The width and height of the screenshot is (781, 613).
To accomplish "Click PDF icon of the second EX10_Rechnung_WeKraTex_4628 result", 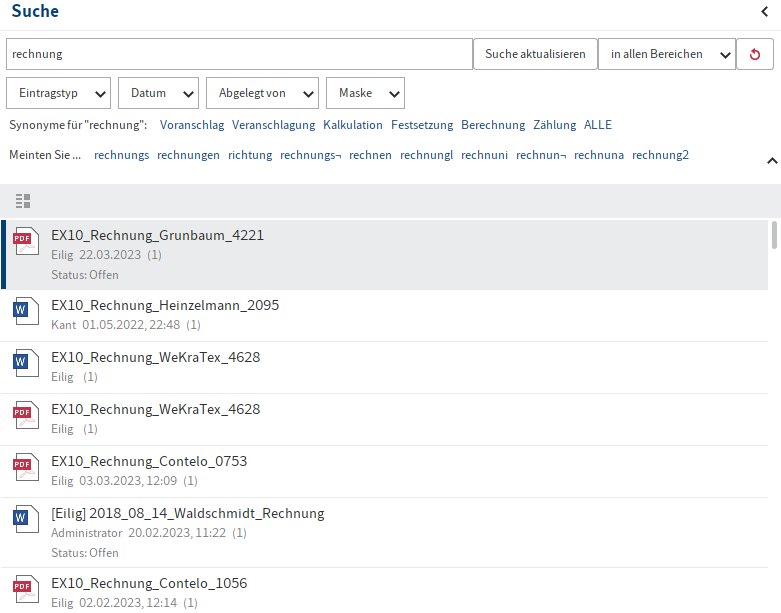I will tap(26, 415).
